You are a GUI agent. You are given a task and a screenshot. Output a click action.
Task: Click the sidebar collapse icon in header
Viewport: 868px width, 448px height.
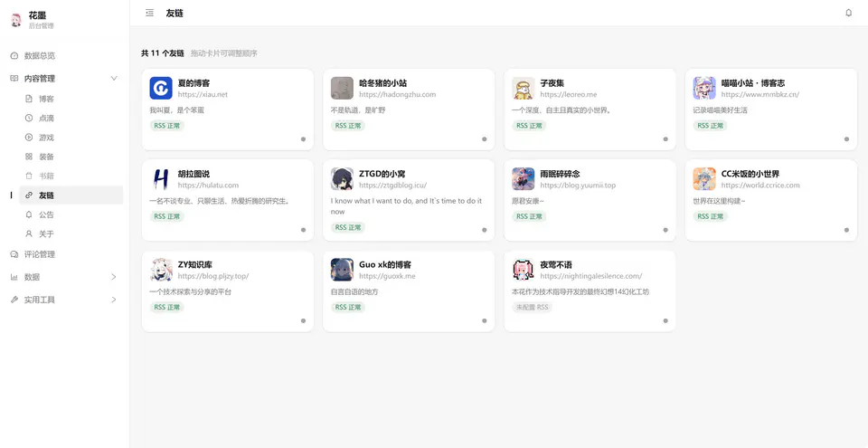[149, 13]
